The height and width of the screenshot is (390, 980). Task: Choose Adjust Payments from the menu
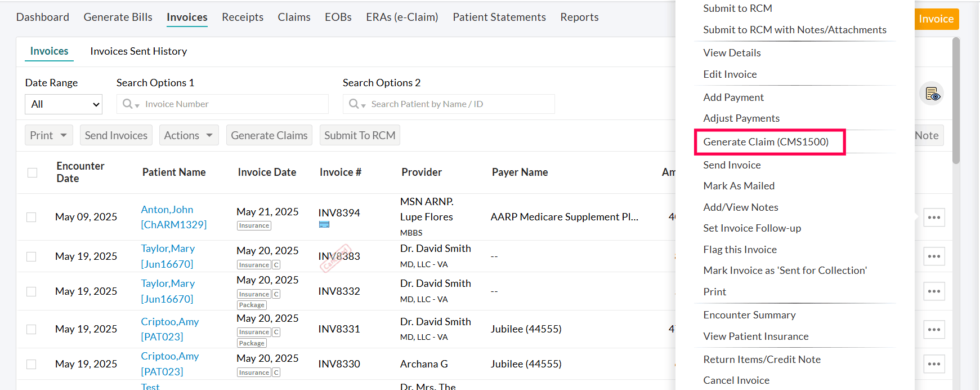(x=741, y=118)
